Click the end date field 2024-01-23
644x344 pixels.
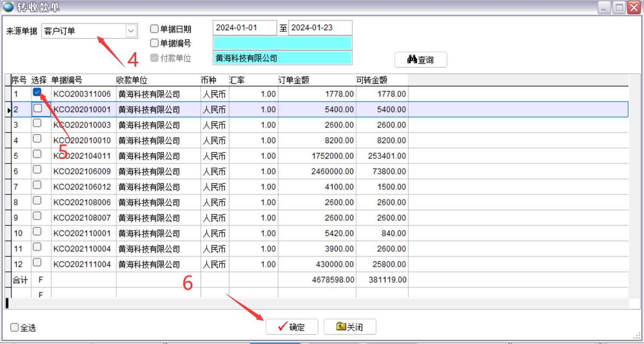[320, 28]
